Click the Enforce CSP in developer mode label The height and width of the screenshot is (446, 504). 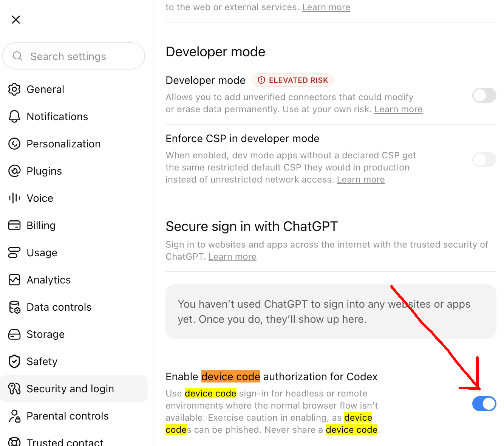(243, 138)
